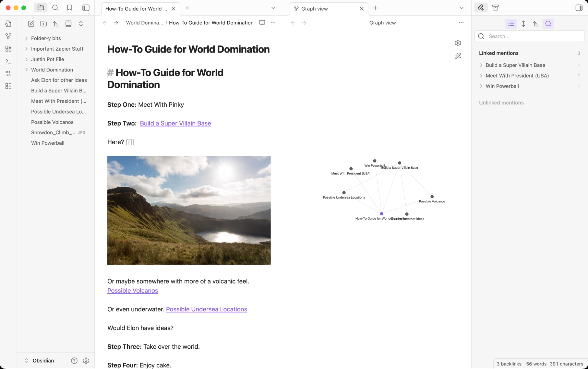Screen dimensions: 588x369
Task: Open the bookmarks panel
Action: 70,8
